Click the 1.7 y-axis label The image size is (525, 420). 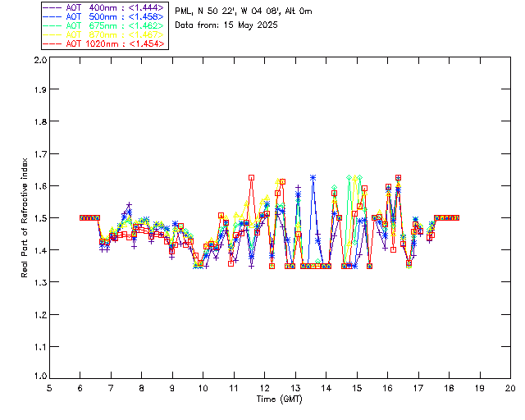point(40,154)
